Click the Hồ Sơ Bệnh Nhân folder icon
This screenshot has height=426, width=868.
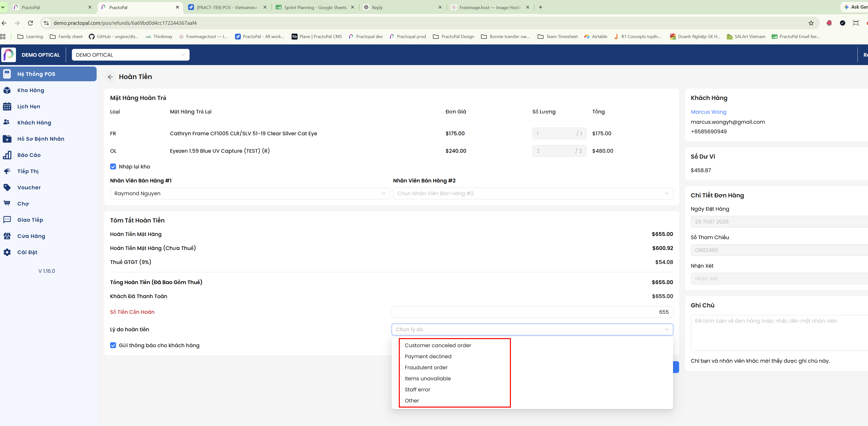click(7, 139)
